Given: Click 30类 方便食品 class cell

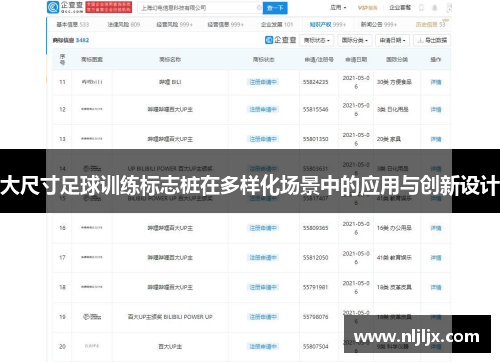Looking at the screenshot, I should 394,82.
